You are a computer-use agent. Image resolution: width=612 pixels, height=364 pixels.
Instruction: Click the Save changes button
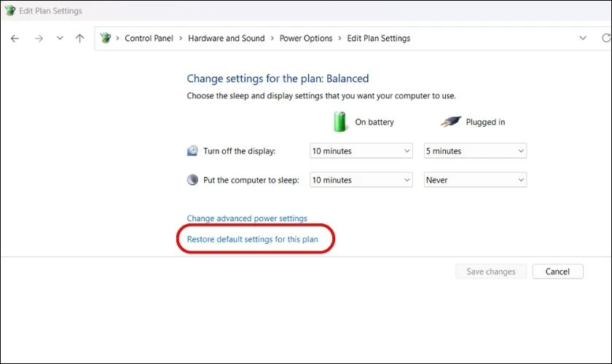491,272
